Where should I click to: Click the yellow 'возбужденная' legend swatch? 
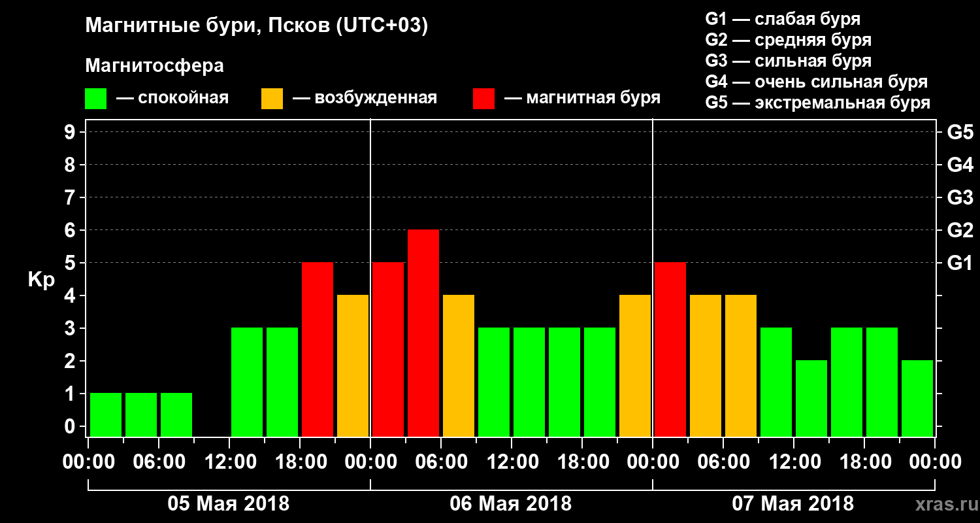click(272, 99)
